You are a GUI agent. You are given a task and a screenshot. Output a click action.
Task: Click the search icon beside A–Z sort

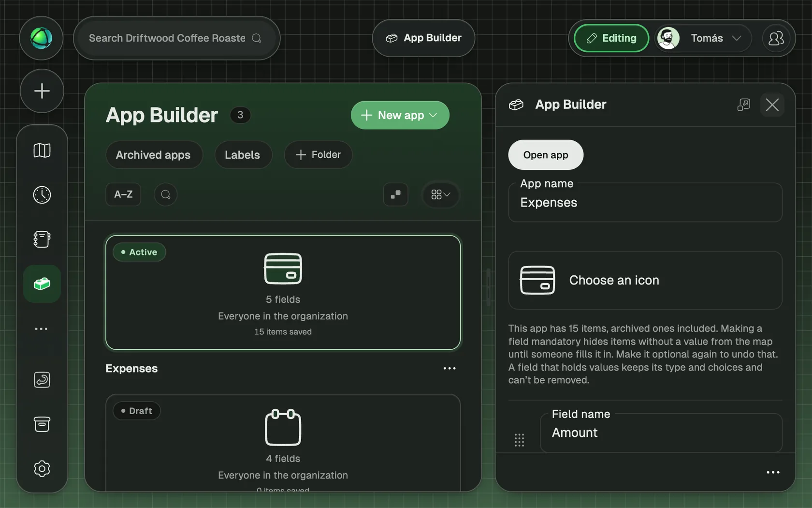tap(166, 194)
